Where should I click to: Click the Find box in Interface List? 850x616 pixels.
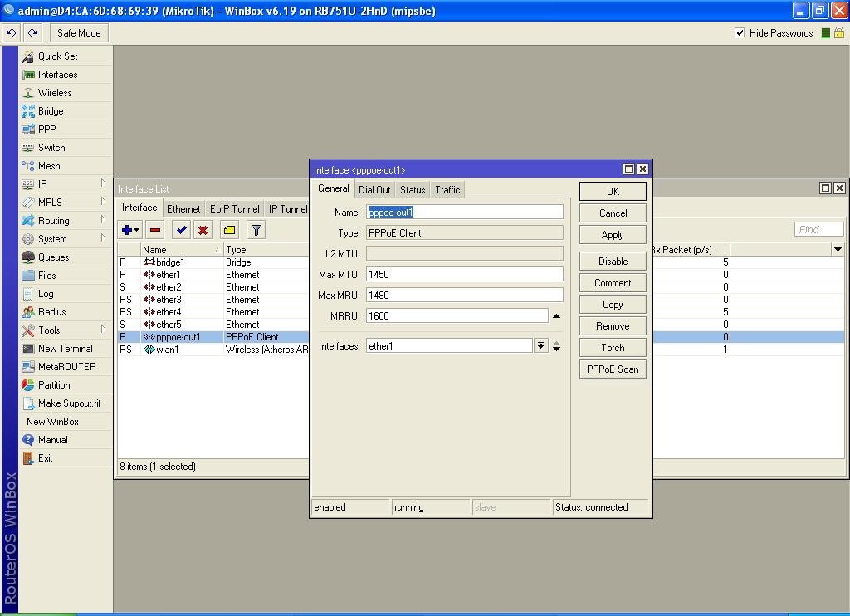(818, 229)
